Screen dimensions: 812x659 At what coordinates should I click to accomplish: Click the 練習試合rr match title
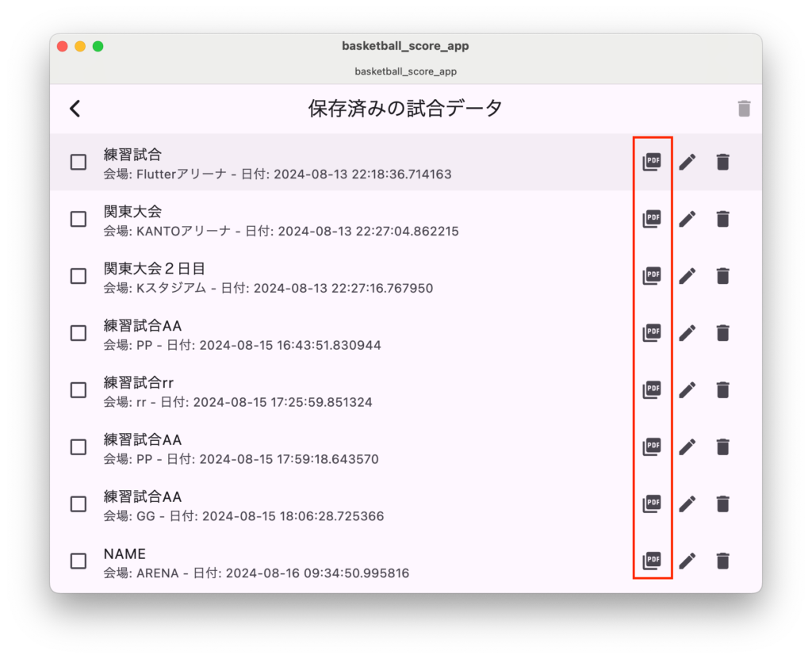pos(138,382)
